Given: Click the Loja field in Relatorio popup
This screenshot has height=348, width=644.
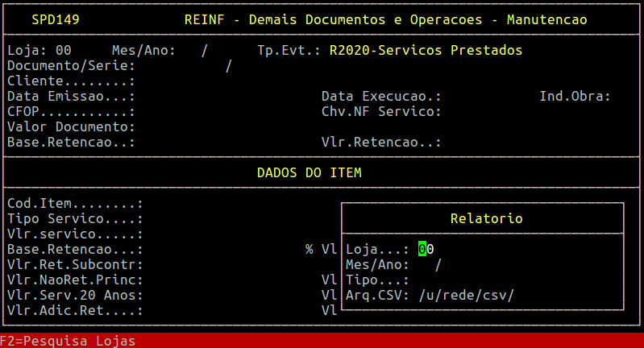Looking at the screenshot, I should [x=426, y=250].
